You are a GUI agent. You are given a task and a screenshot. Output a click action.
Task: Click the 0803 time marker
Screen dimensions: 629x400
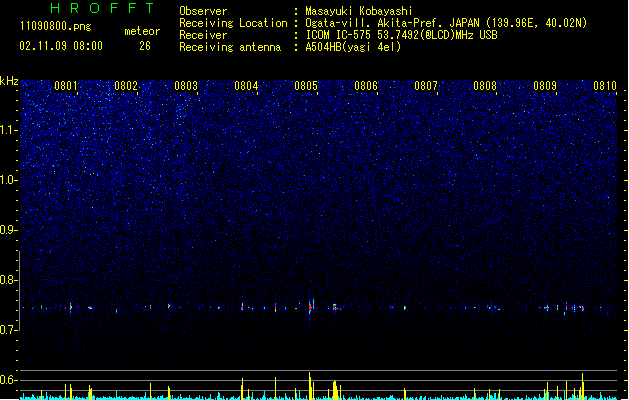[x=186, y=86]
